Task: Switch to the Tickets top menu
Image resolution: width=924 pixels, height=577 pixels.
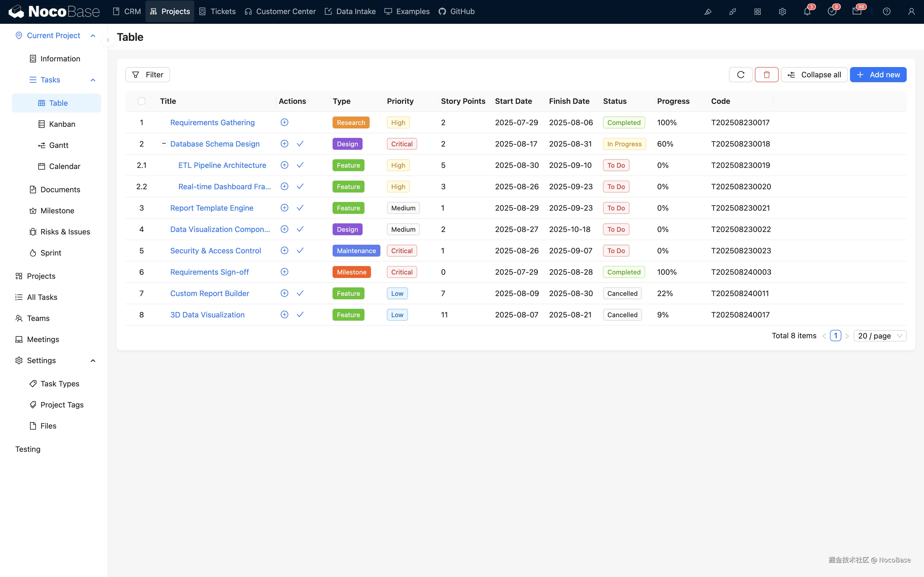Action: click(217, 11)
